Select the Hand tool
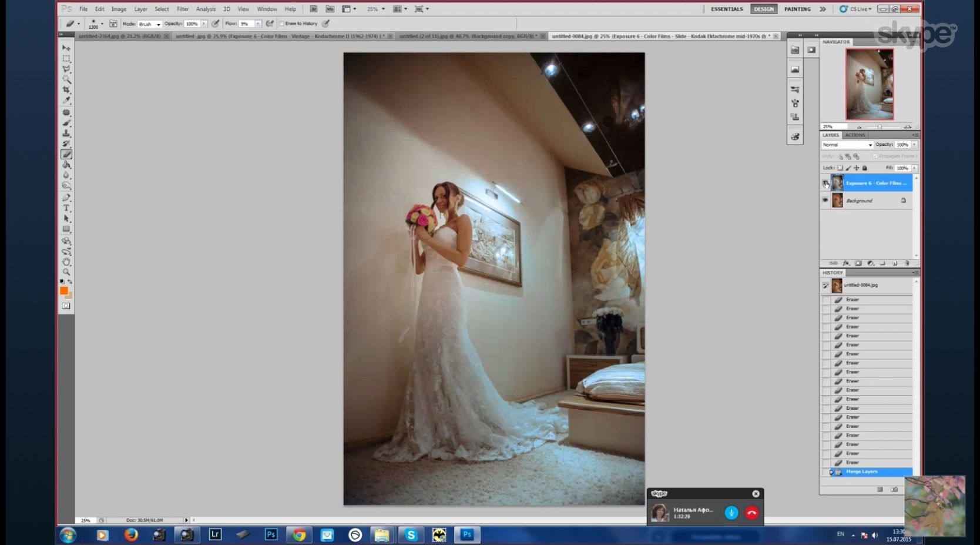980x545 pixels. point(66,262)
